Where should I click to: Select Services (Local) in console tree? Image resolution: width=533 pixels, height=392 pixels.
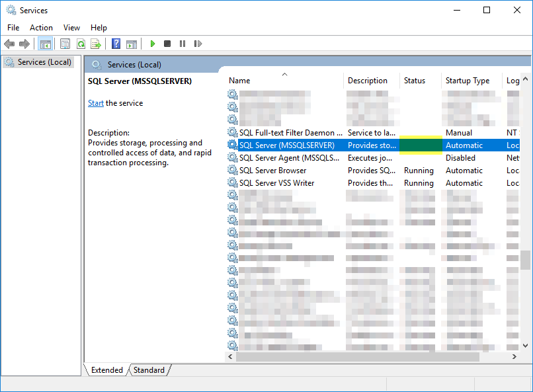point(38,62)
